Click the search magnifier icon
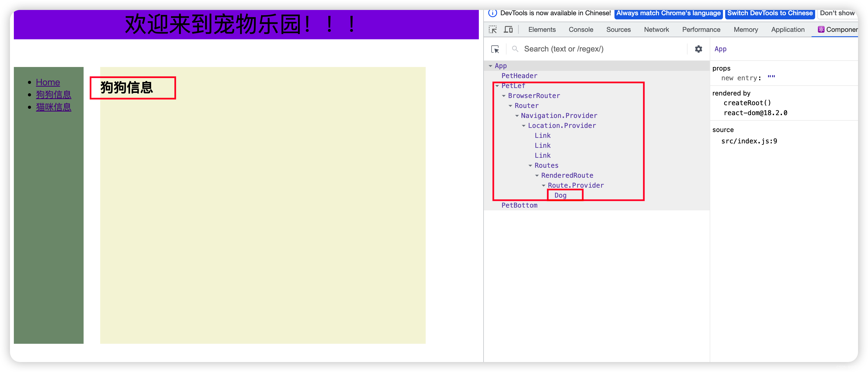This screenshot has width=868, height=372. (515, 49)
